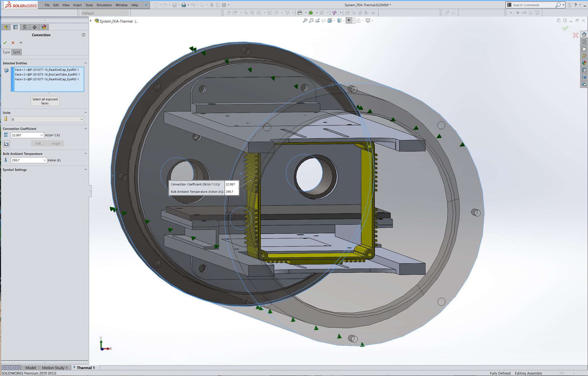Screen dimensions: 588x376
Task: Select Face<3>@P-201877-16_RearEndCap entry
Action: pyautogui.click(x=47, y=79)
